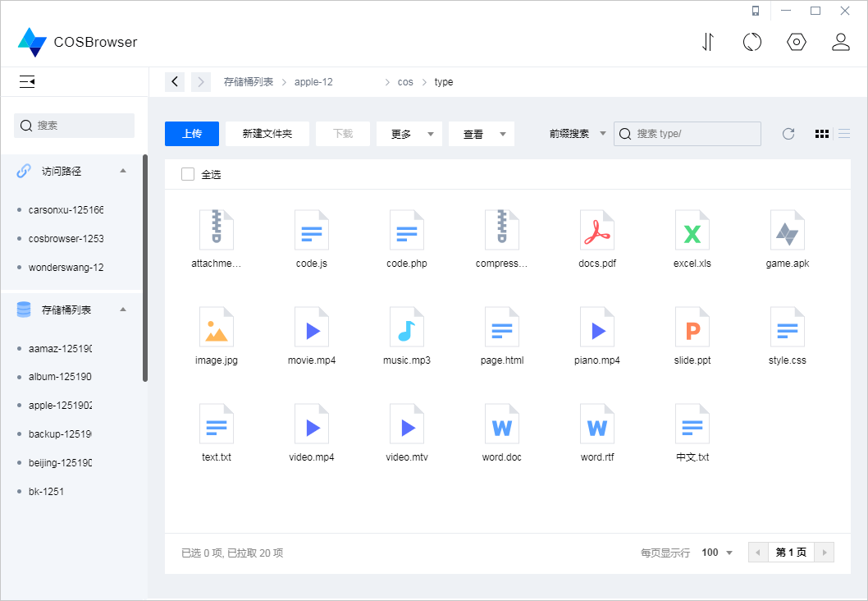The height and width of the screenshot is (601, 868).
Task: Navigate to cos in the breadcrumb
Action: (x=405, y=81)
